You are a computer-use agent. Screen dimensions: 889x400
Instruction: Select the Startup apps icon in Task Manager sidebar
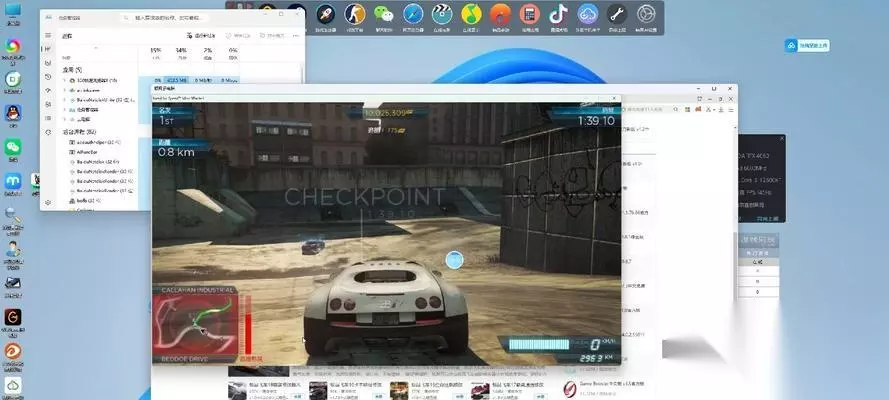48,91
